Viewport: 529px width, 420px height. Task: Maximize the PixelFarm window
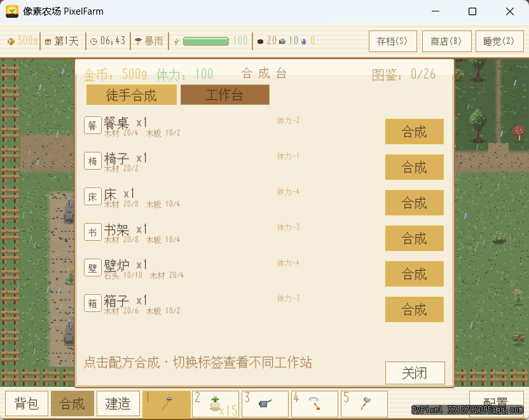472,11
